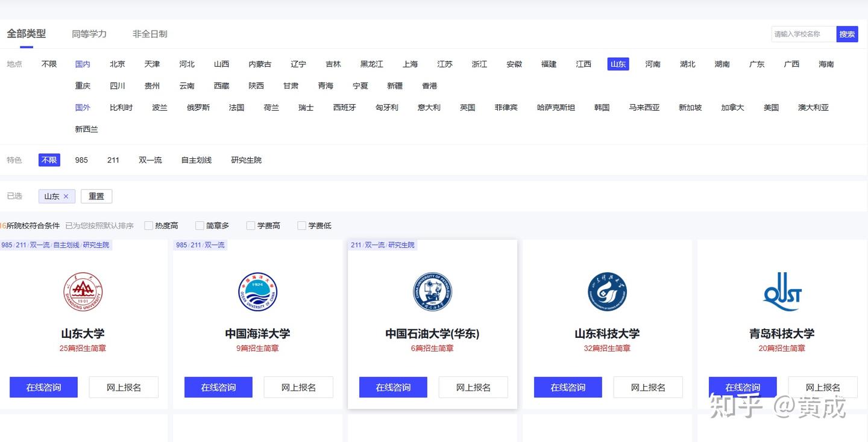Click 网上报名 for 中国海洋大学

(298, 387)
